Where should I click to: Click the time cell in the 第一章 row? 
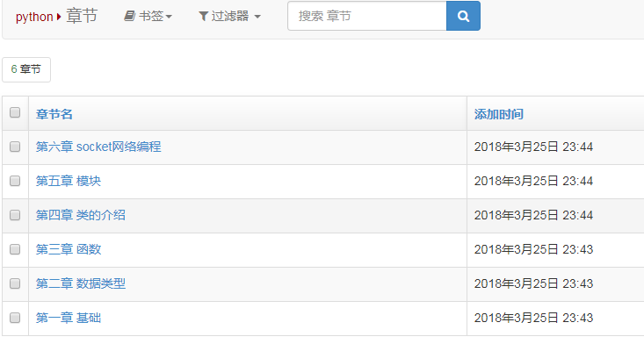pos(555,319)
